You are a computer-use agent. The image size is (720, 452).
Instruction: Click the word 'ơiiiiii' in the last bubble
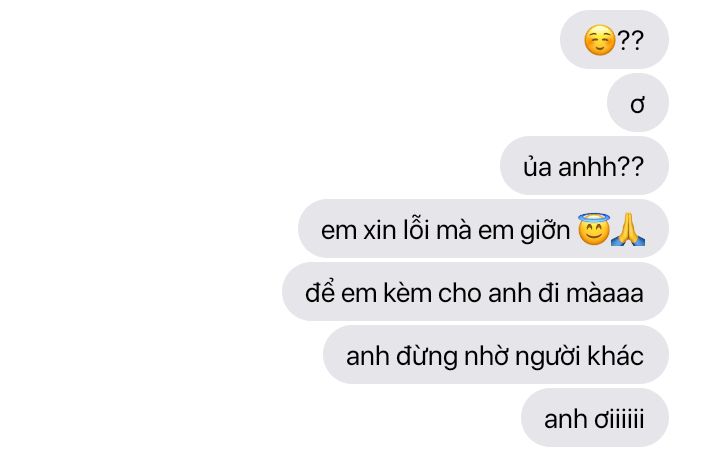[x=619, y=419]
